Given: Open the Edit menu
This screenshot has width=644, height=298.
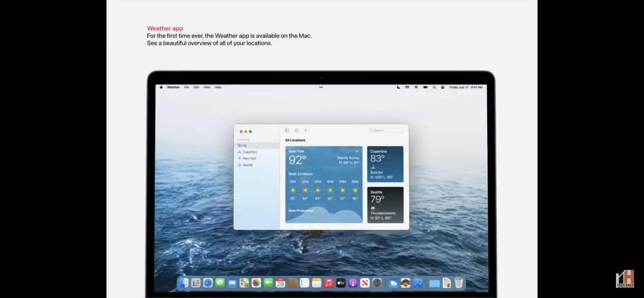Looking at the screenshot, I should (x=196, y=87).
